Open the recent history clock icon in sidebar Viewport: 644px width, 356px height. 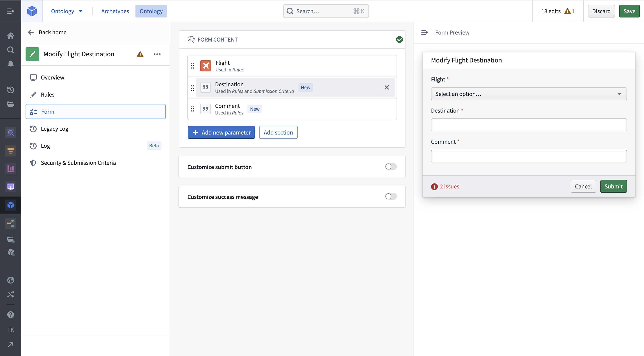point(10,90)
